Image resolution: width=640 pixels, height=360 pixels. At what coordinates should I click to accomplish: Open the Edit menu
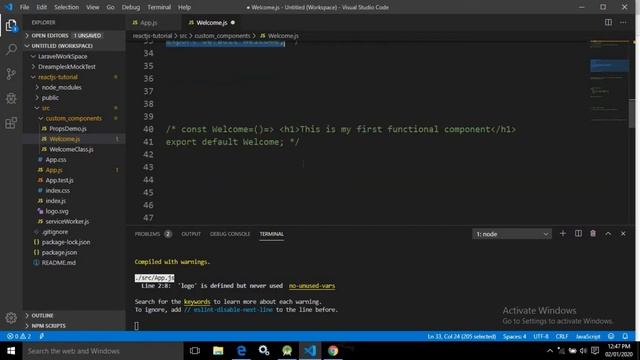point(42,7)
